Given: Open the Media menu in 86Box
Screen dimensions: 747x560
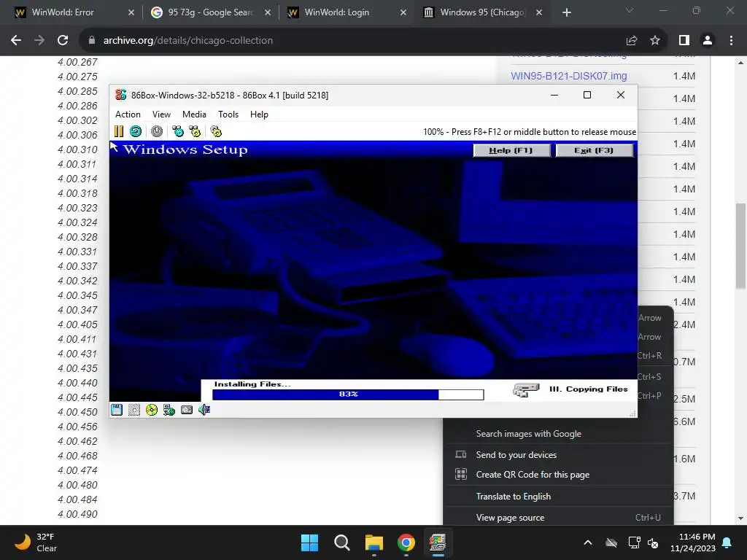Looking at the screenshot, I should (194, 114).
